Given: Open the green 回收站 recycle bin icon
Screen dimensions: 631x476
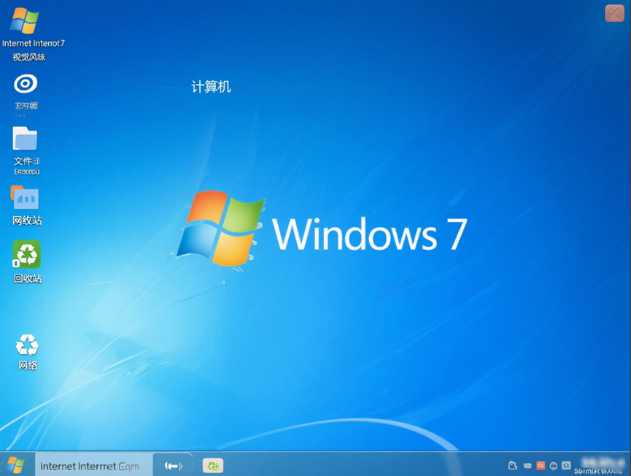Looking at the screenshot, I should [27, 254].
